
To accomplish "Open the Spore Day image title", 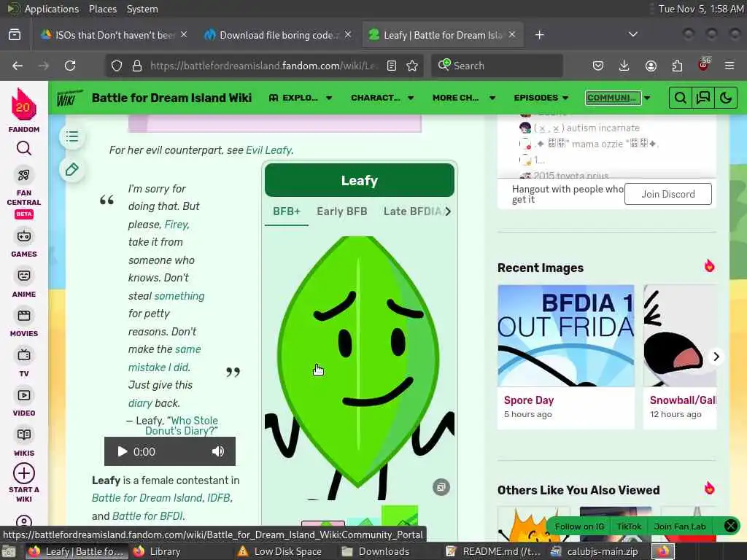I will (529, 400).
